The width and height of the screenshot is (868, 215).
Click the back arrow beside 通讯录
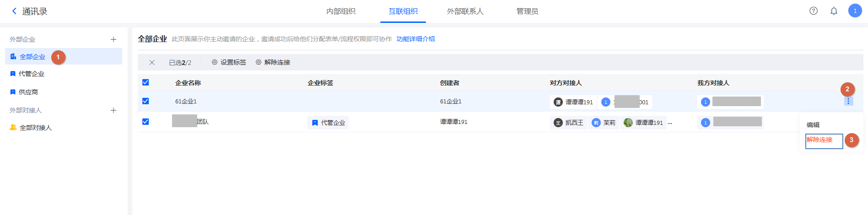pyautogui.click(x=14, y=11)
